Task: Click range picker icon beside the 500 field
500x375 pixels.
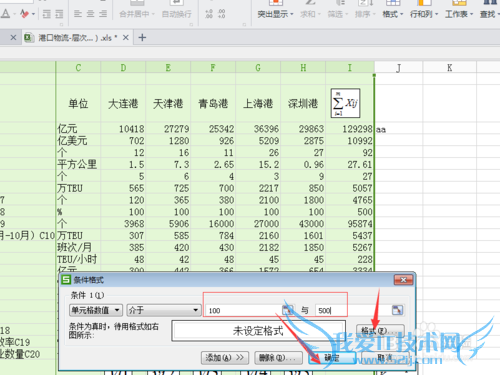Action: point(397,310)
